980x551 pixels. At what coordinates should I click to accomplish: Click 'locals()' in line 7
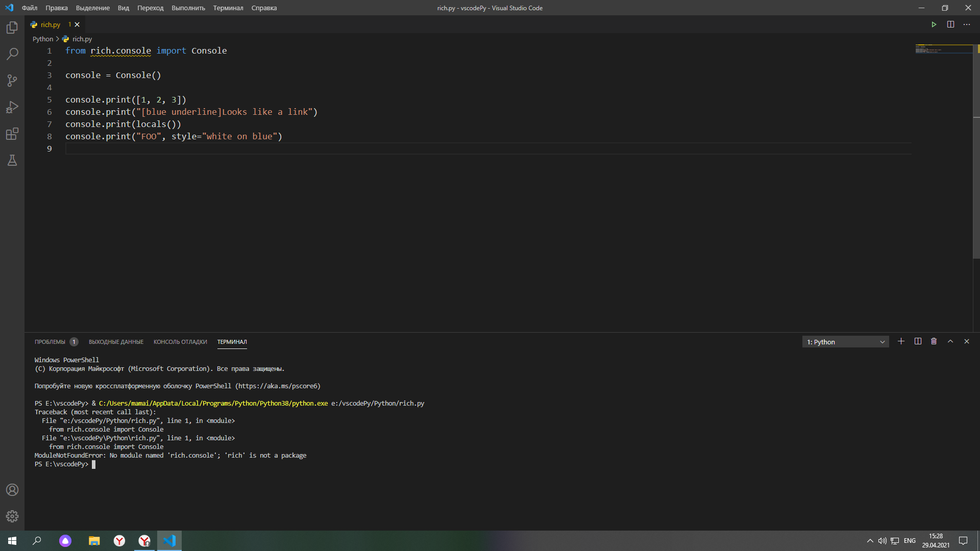pyautogui.click(x=156, y=124)
